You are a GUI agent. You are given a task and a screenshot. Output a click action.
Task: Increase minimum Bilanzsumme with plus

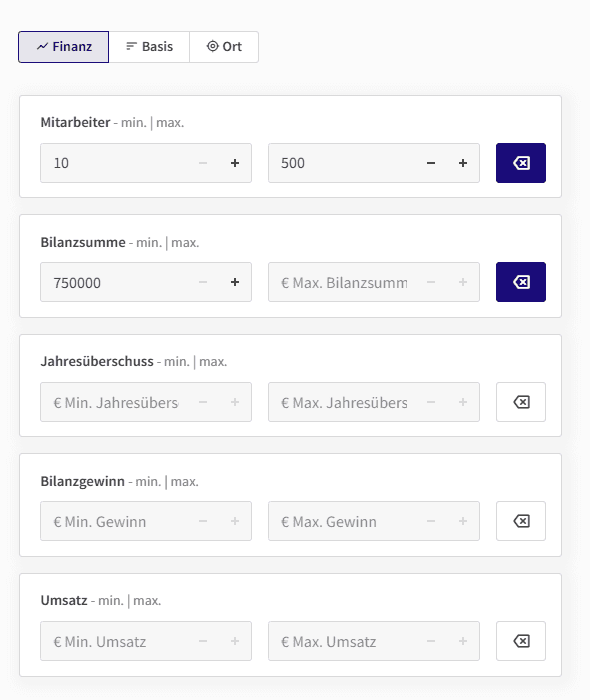click(x=235, y=282)
